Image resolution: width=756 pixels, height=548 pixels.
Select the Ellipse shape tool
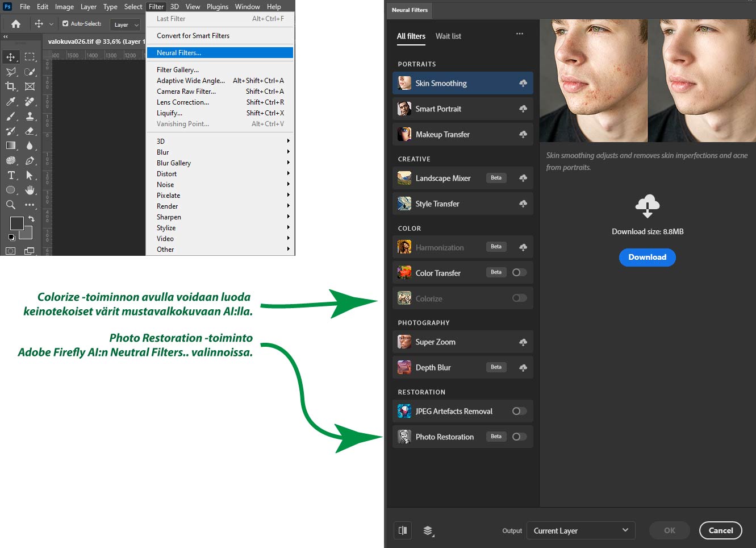11,190
